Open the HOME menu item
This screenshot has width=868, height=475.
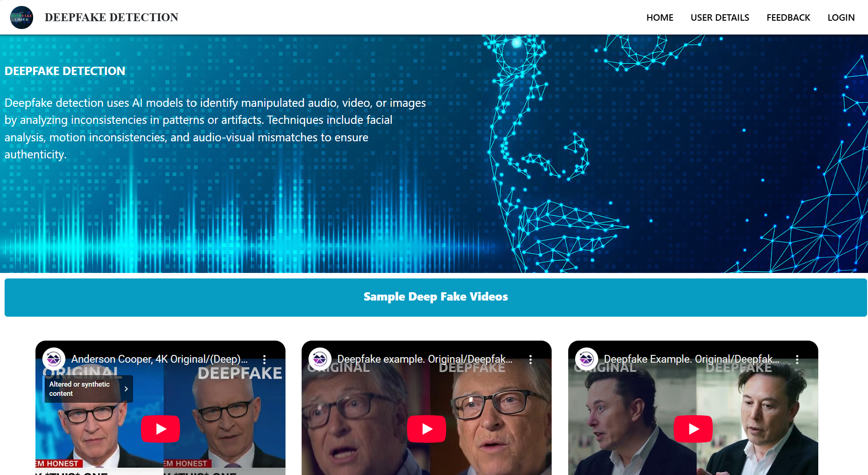pyautogui.click(x=659, y=17)
